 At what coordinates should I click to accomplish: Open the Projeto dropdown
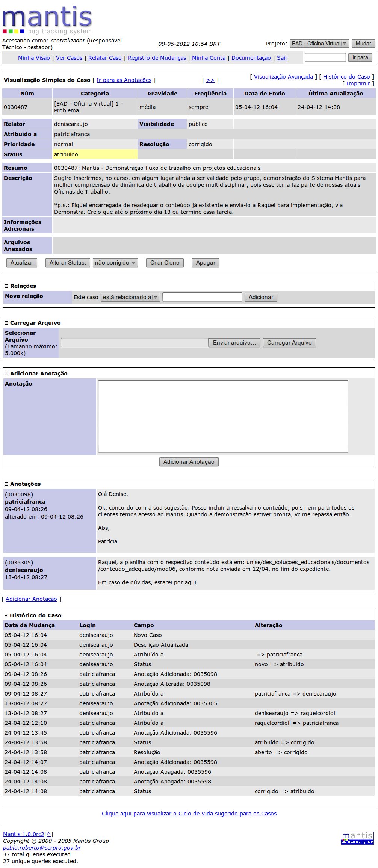(x=319, y=44)
